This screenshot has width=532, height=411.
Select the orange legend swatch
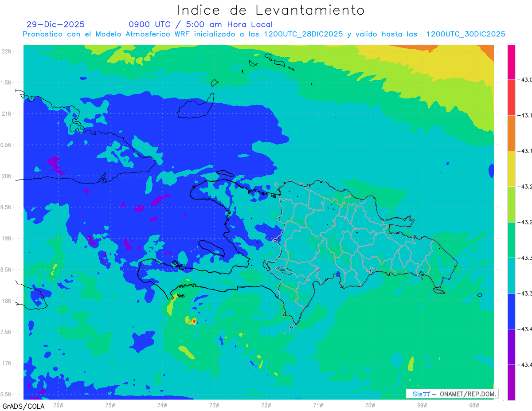pos(511,133)
